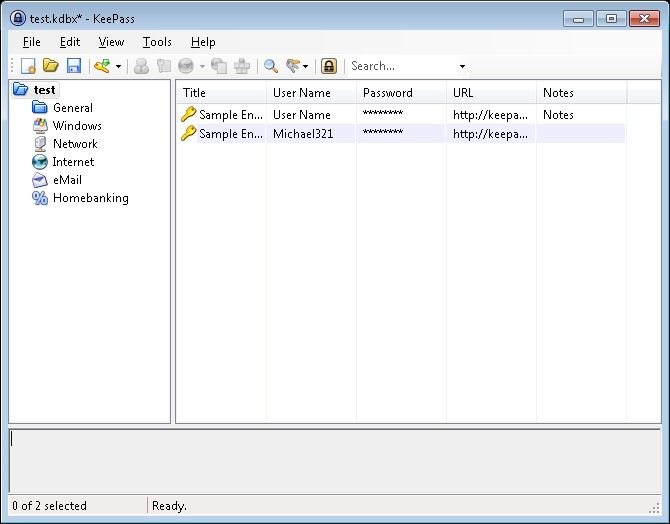Click the Copy URL toolbar icon

point(219,66)
